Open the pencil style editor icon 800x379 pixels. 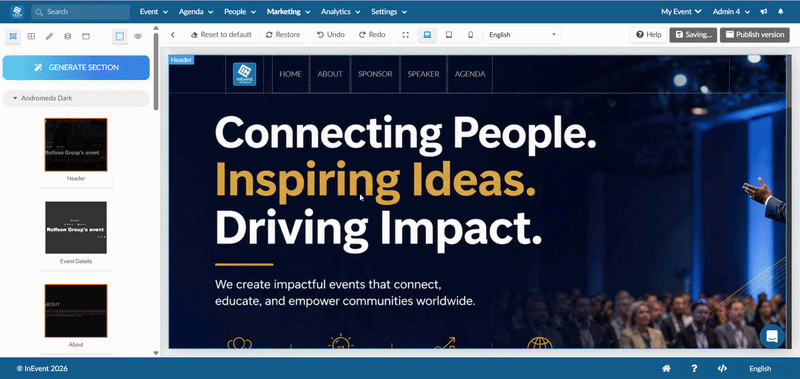[x=49, y=36]
